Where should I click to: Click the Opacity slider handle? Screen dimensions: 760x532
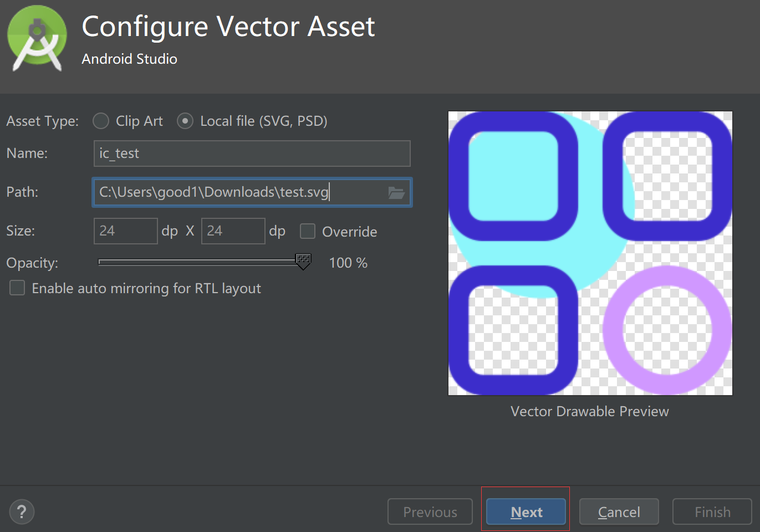[303, 262]
